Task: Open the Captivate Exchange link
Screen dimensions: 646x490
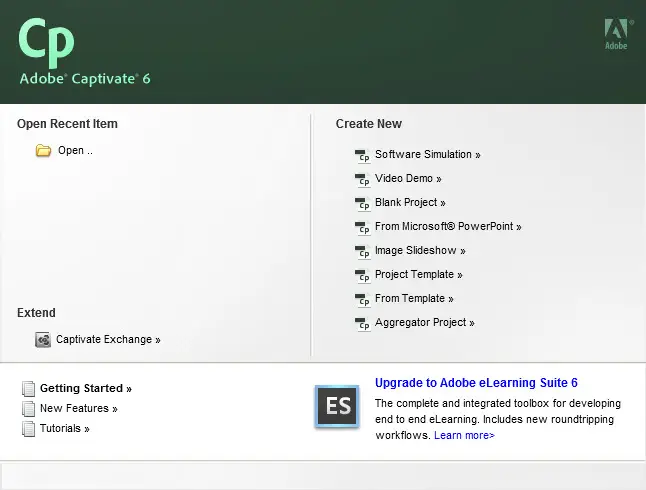Action: click(x=108, y=340)
